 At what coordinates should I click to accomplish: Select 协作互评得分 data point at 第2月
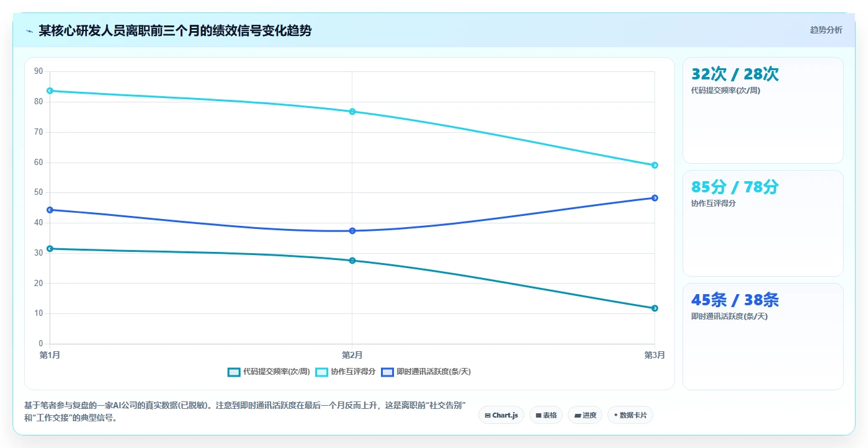pyautogui.click(x=352, y=112)
